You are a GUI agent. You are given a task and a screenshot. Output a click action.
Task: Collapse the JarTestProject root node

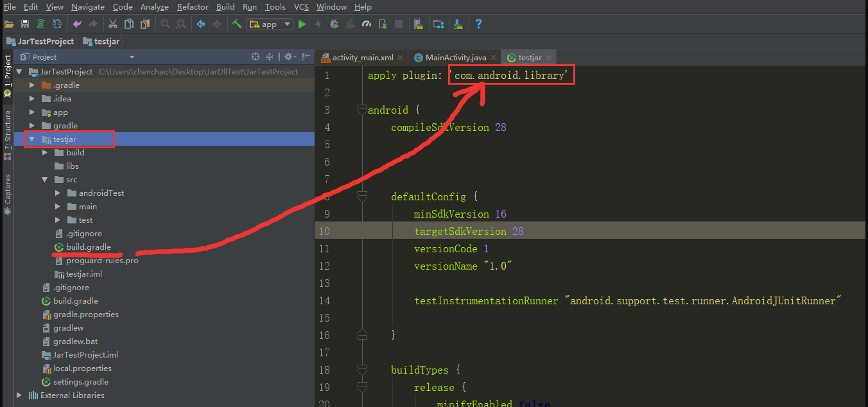(x=19, y=72)
